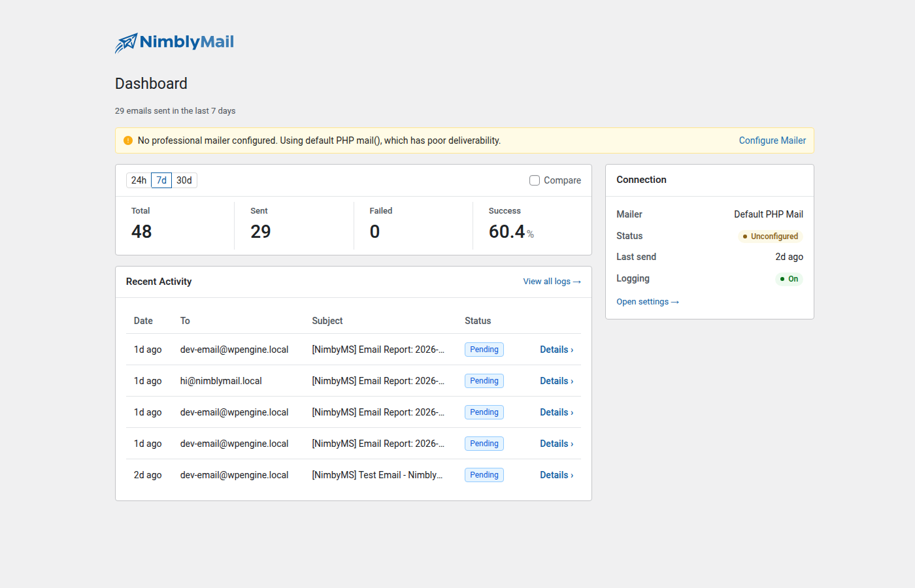This screenshot has width=915, height=588.
Task: Select the hi@nimblymail.local recipient cell
Action: [221, 381]
